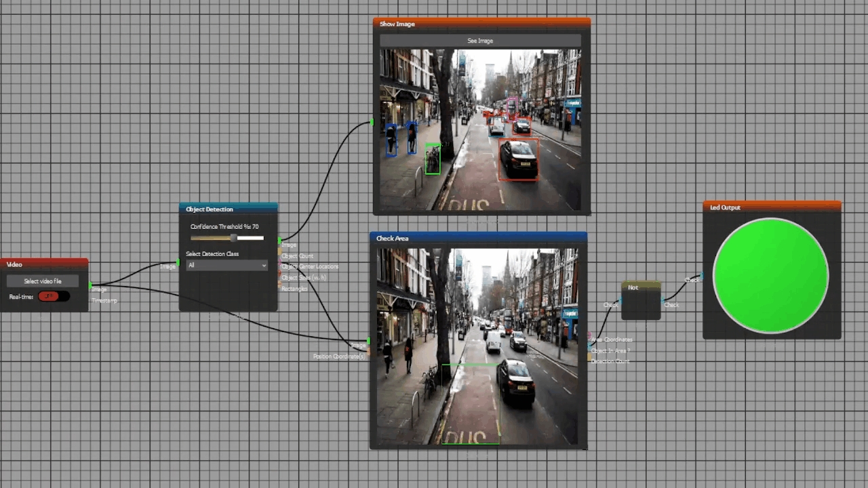Click the Object Detection Image input port
Screen dimensions: 868x488
(x=178, y=262)
